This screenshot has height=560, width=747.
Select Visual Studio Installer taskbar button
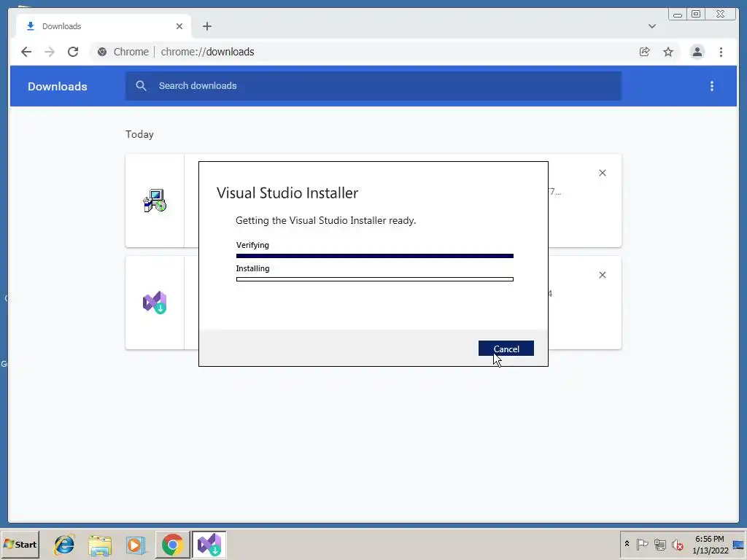(209, 544)
